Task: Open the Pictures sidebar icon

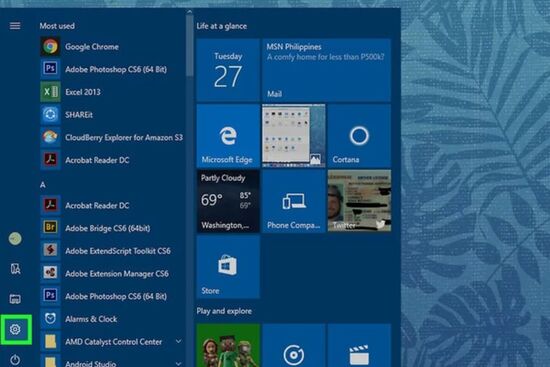Action: click(15, 299)
